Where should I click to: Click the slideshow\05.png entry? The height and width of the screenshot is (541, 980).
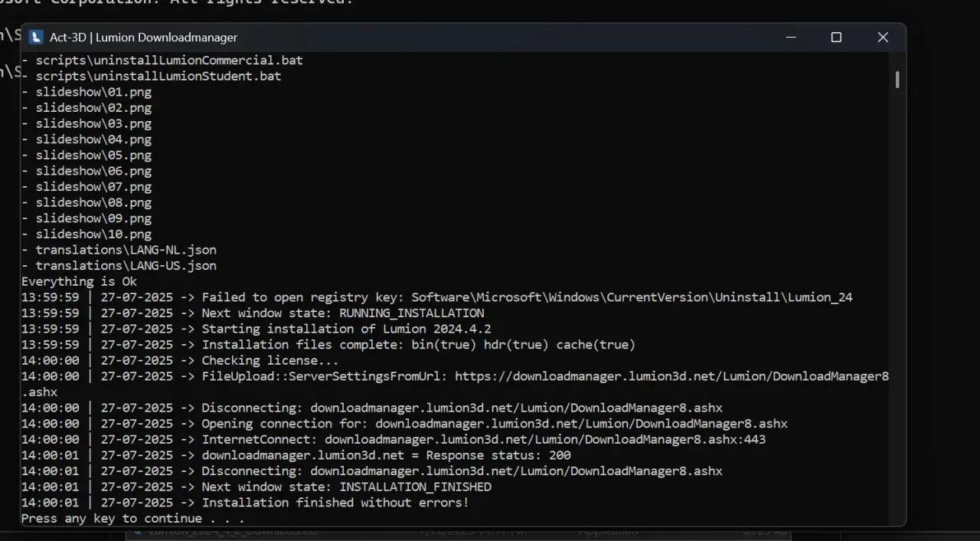pyautogui.click(x=87, y=155)
